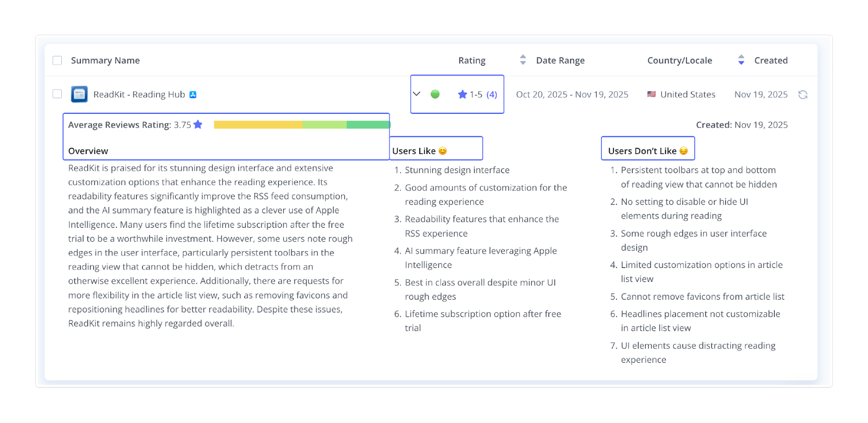The height and width of the screenshot is (423, 868).
Task: Click the United States flag icon
Action: point(652,94)
